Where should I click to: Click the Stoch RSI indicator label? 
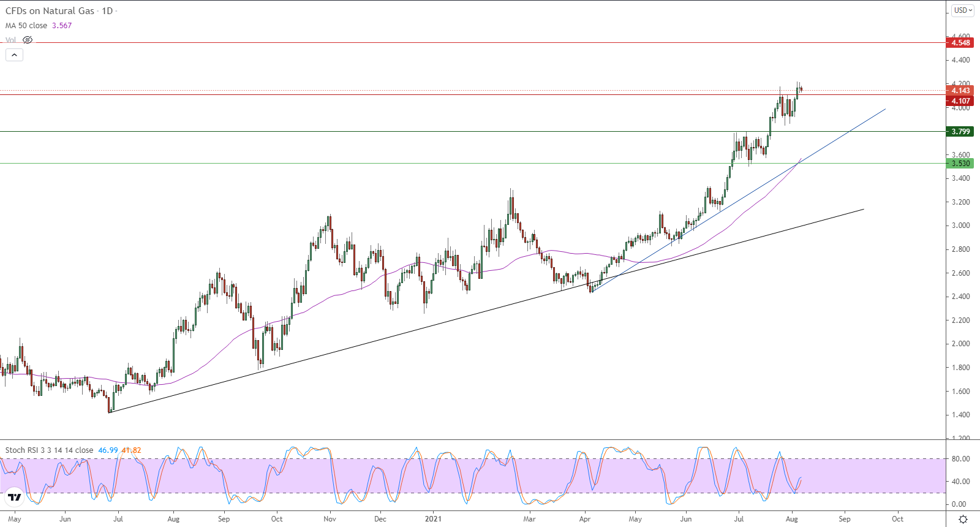(x=49, y=450)
